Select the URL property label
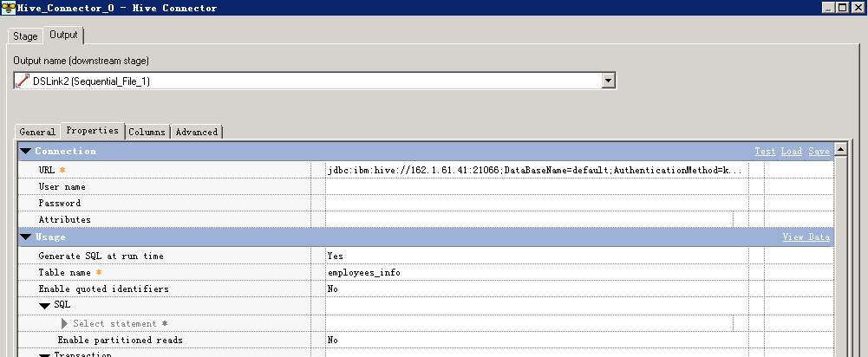 pyautogui.click(x=47, y=170)
